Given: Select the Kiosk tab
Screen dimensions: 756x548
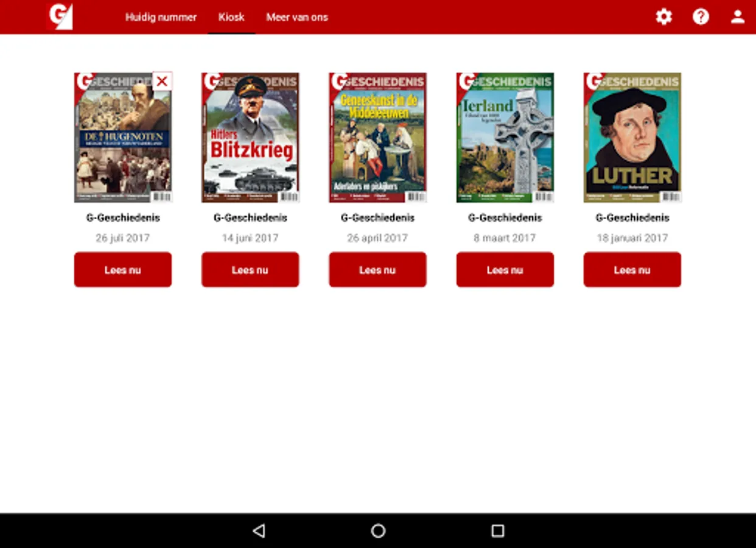Looking at the screenshot, I should click(231, 17).
